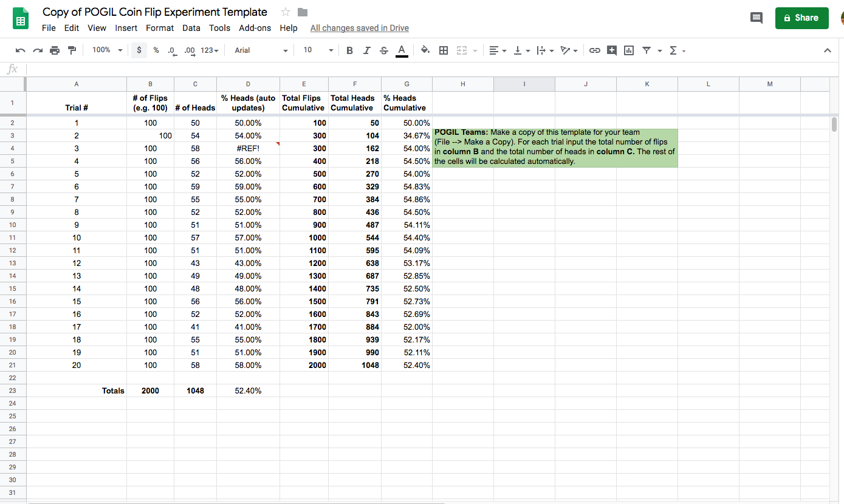This screenshot has height=504, width=844.
Task: Star this document
Action: pos(286,12)
